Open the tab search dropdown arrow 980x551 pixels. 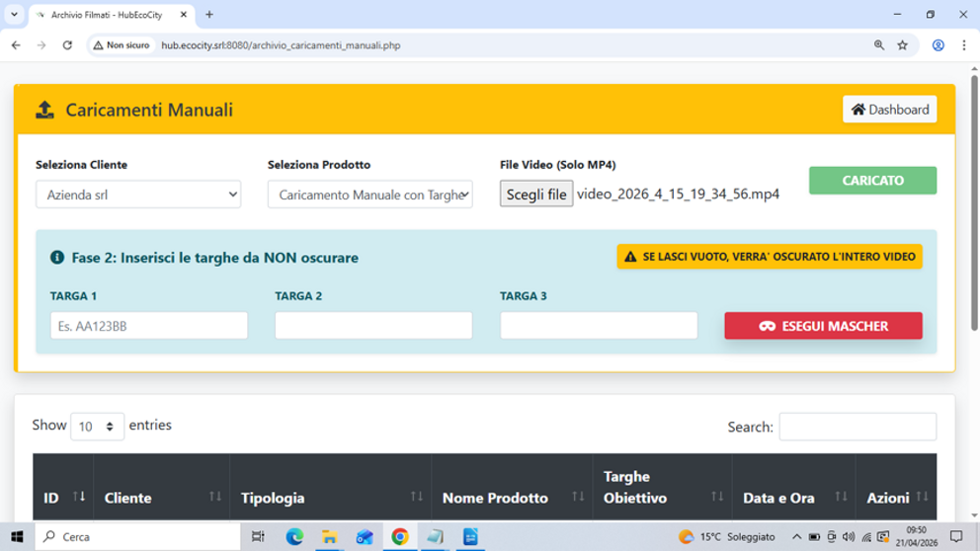point(14,15)
